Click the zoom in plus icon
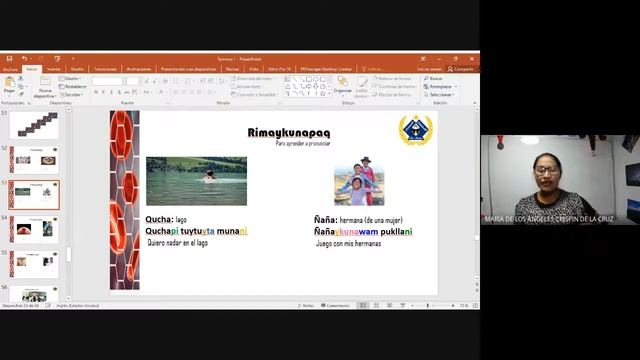The height and width of the screenshot is (360, 640). [x=453, y=305]
